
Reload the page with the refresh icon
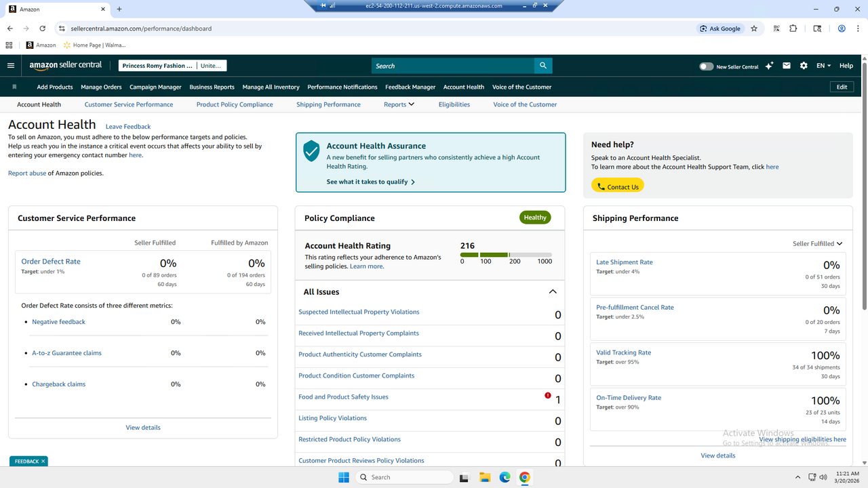43,28
